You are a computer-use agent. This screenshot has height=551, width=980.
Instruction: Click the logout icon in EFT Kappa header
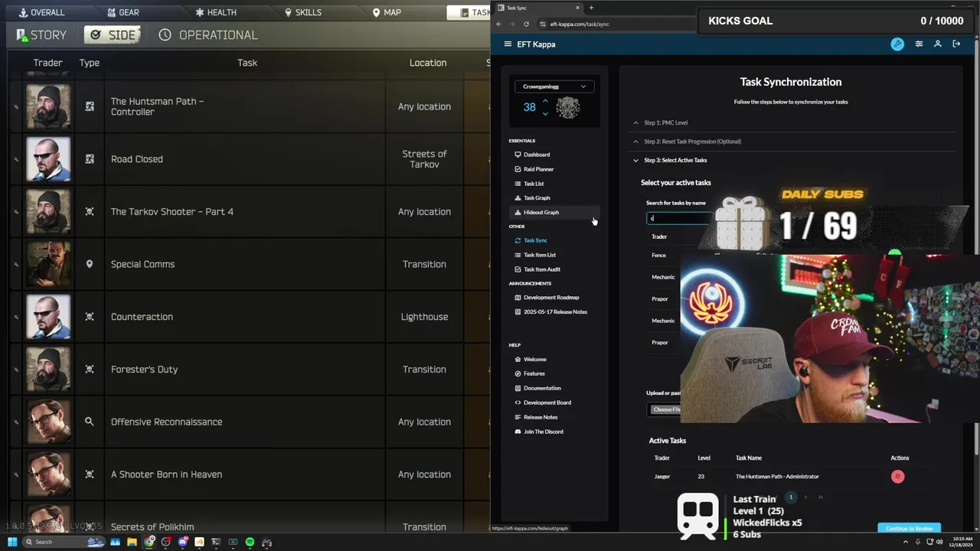coord(956,44)
